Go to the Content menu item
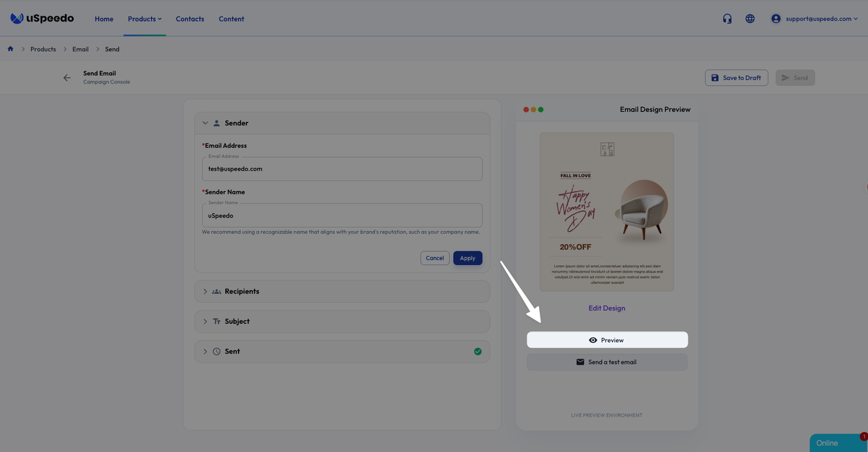Screen dimensions: 868x452 pyautogui.click(x=231, y=19)
